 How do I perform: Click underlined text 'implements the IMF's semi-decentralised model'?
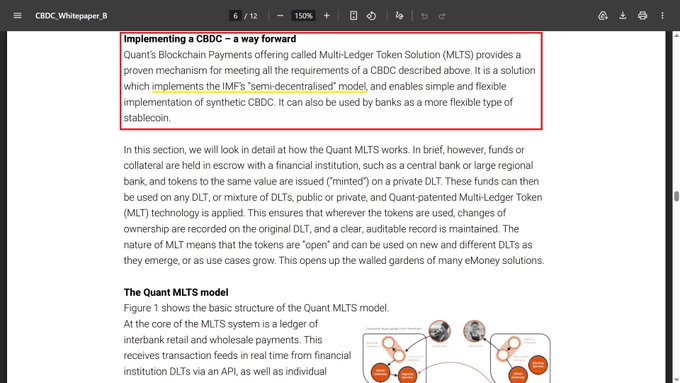click(x=259, y=86)
